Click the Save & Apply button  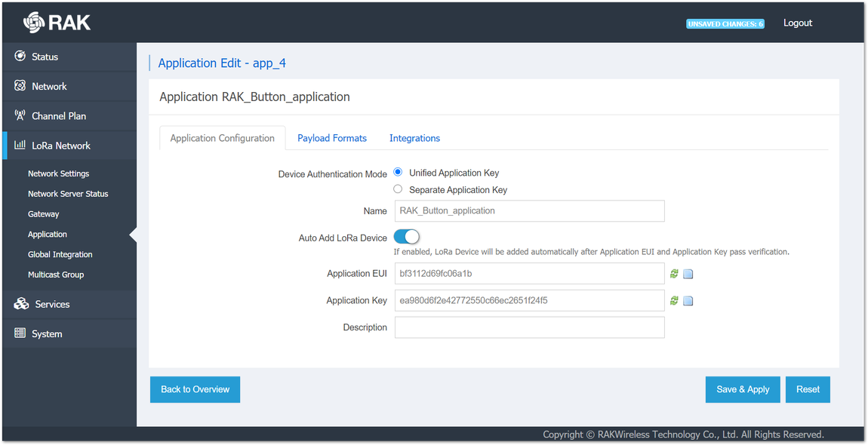(x=743, y=390)
